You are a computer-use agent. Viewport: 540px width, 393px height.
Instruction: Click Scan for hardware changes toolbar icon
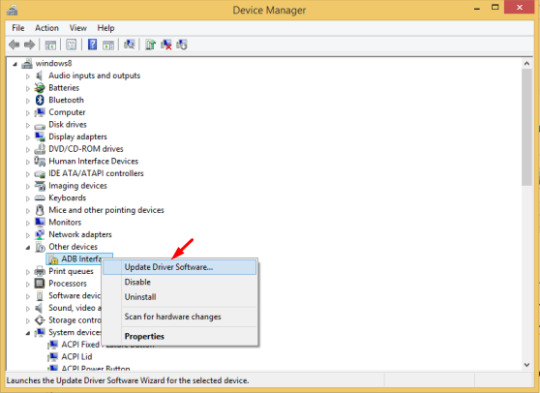click(x=129, y=44)
